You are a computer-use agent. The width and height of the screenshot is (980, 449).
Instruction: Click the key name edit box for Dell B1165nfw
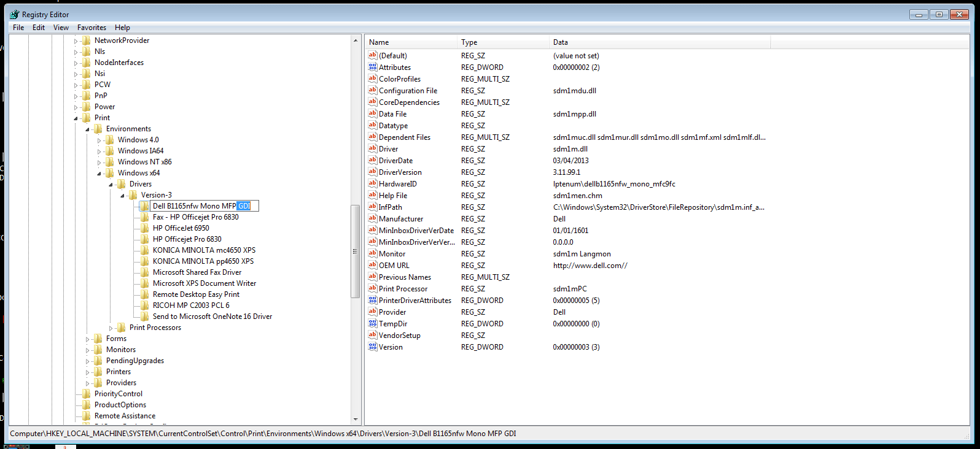pyautogui.click(x=204, y=206)
